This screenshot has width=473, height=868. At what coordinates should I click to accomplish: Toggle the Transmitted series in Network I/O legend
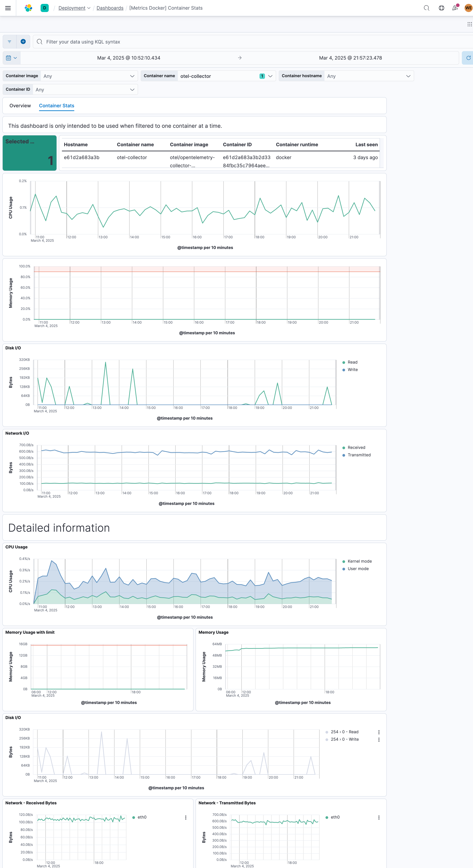click(x=359, y=455)
